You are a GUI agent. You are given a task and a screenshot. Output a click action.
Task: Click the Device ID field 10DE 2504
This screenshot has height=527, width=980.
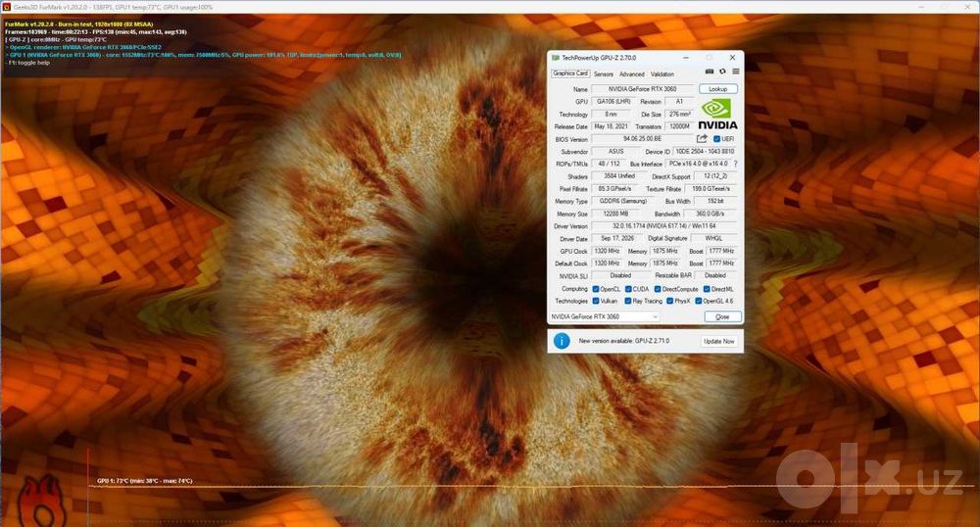705,151
